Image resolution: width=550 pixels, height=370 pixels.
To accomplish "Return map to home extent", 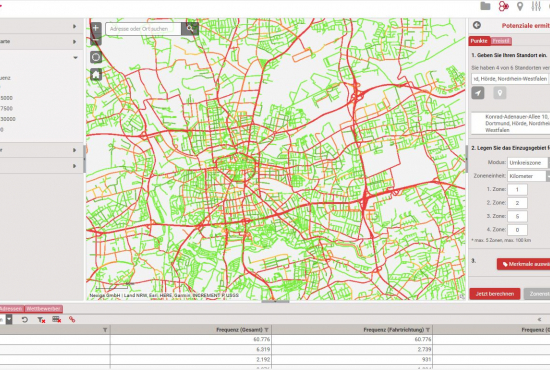I will [96, 74].
